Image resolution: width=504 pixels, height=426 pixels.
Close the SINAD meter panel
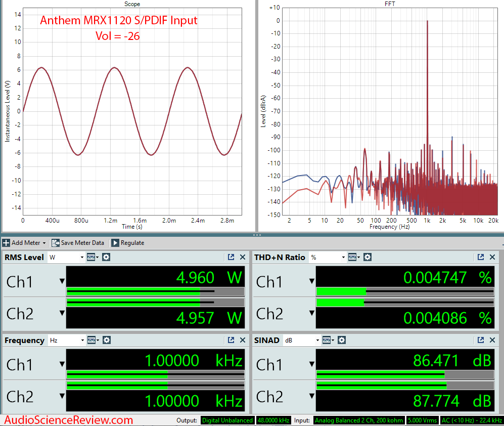(x=492, y=340)
